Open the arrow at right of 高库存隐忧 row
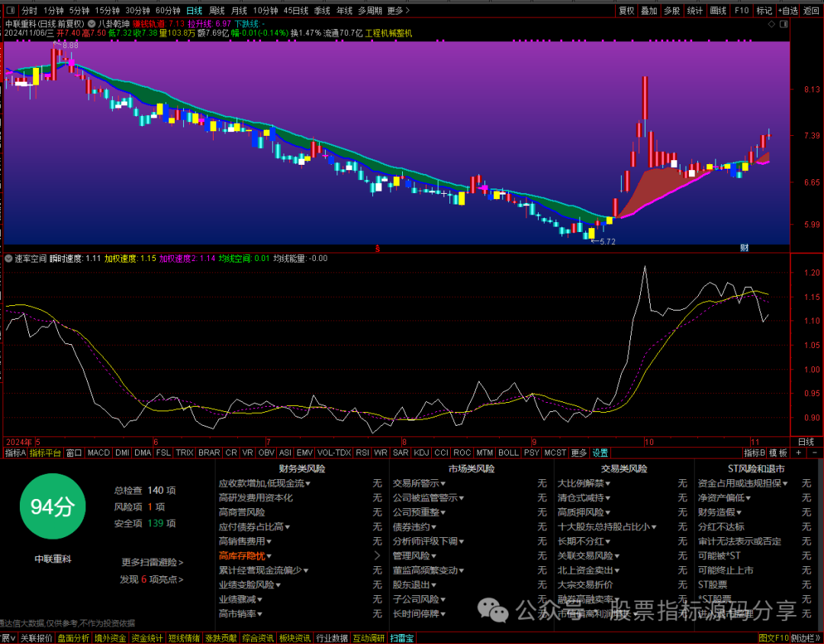The width and height of the screenshot is (824, 644). click(378, 555)
